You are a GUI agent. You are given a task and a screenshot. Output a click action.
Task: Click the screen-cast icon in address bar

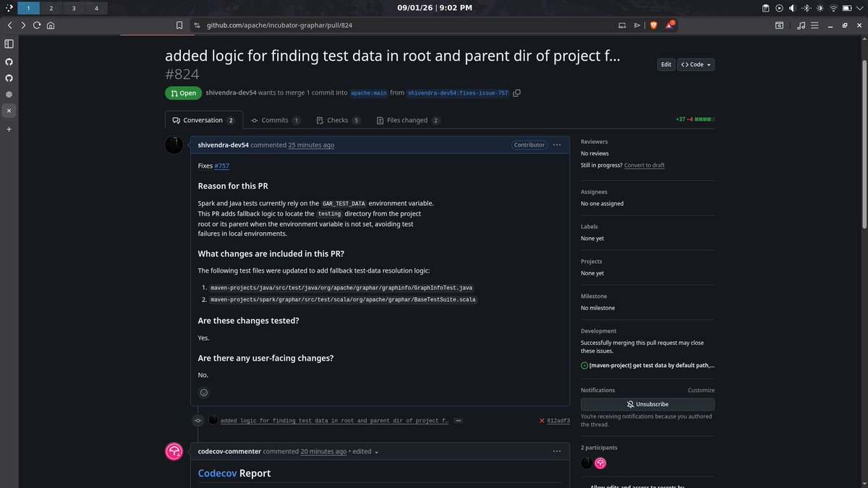tap(622, 25)
